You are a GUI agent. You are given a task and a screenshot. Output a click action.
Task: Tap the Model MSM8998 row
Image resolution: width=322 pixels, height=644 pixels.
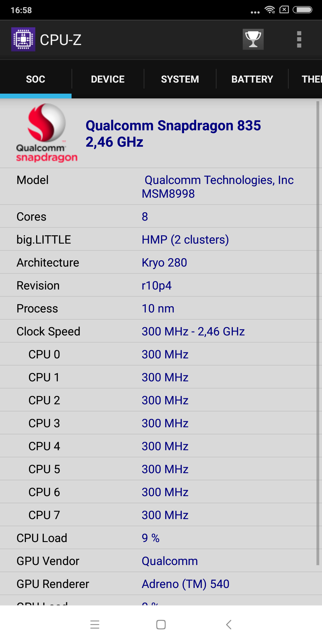tap(158, 187)
